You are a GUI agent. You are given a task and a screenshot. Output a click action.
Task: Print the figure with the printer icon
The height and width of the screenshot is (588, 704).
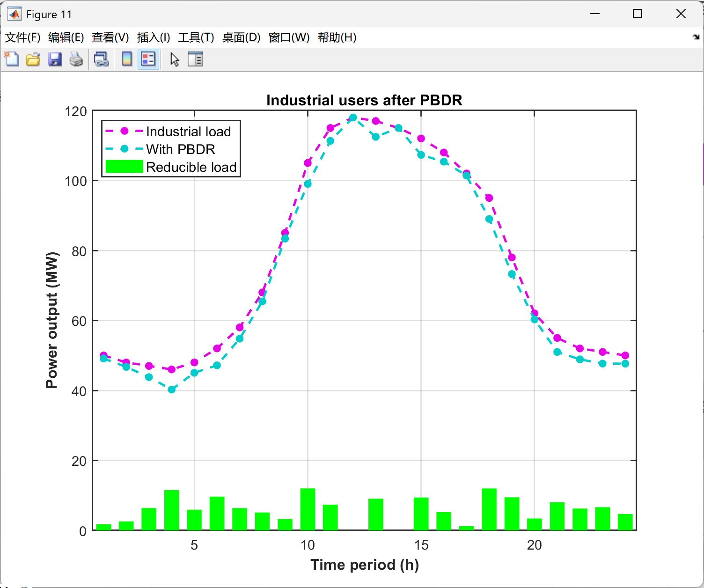pos(76,59)
